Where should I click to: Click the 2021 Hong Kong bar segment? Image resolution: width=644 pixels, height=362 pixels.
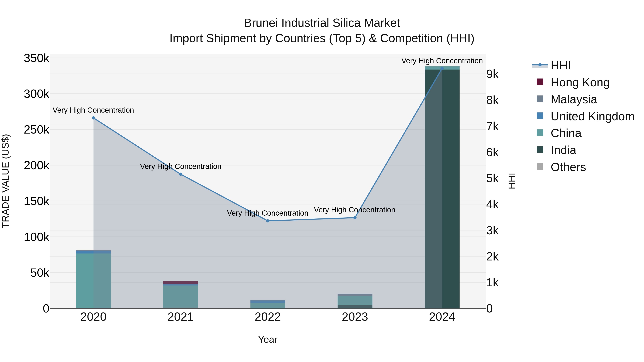(x=181, y=283)
